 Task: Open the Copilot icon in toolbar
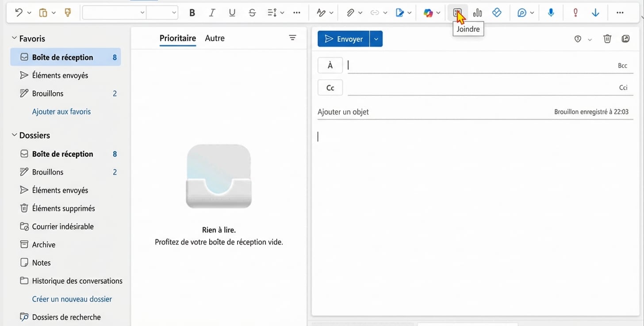428,13
